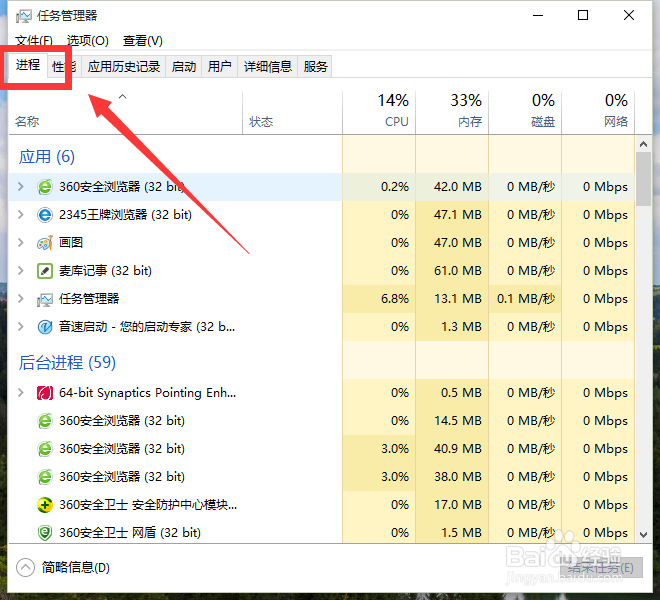Click the 17.0 MB memory value
Screen dimensions: 660x600
pos(458,505)
